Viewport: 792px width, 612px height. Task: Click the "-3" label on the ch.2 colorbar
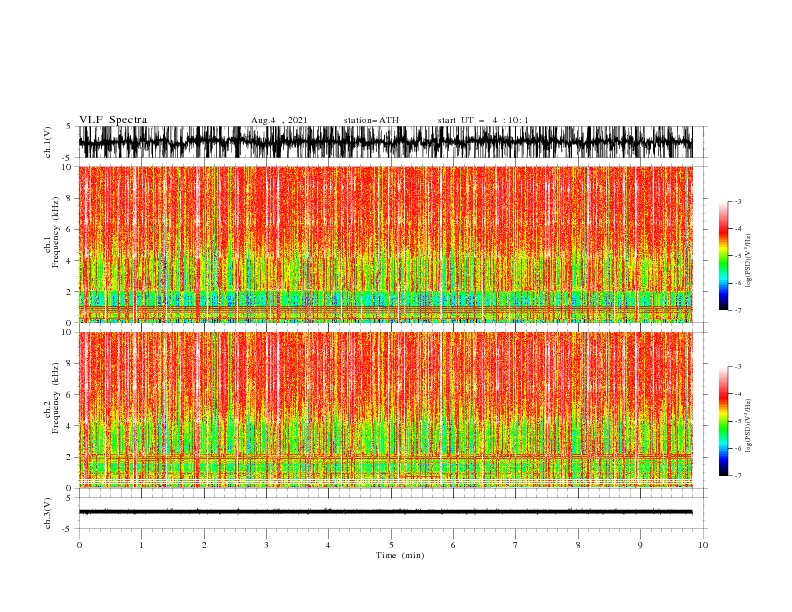coord(738,367)
